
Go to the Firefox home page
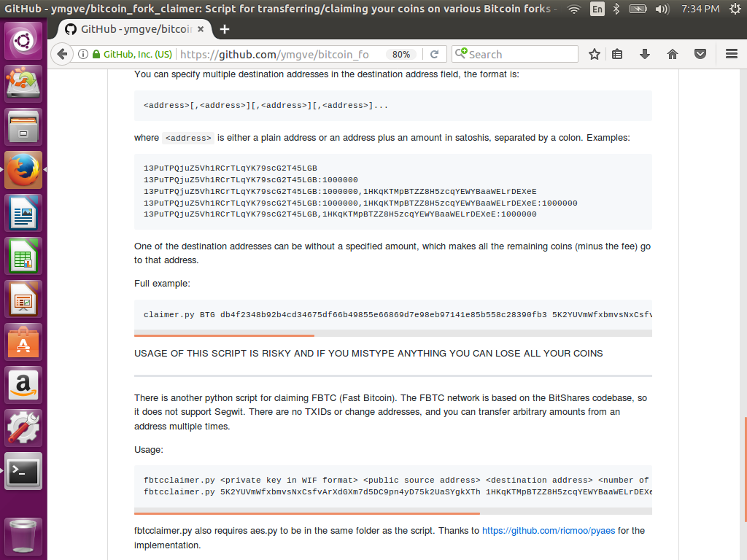pos(673,54)
